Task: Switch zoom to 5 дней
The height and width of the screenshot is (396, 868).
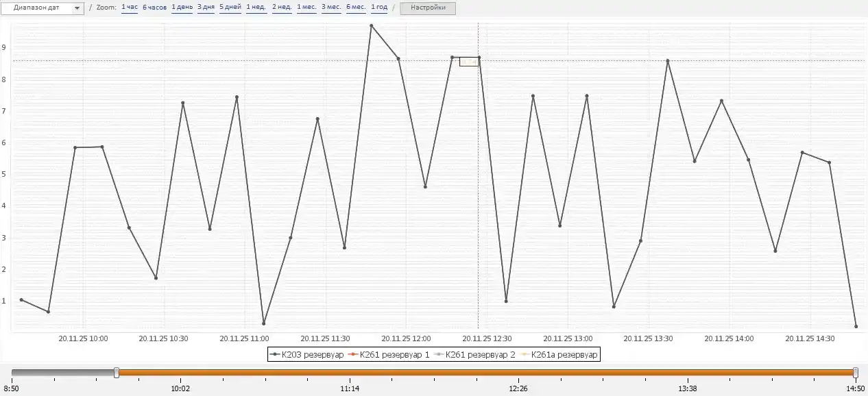Action: coord(230,8)
